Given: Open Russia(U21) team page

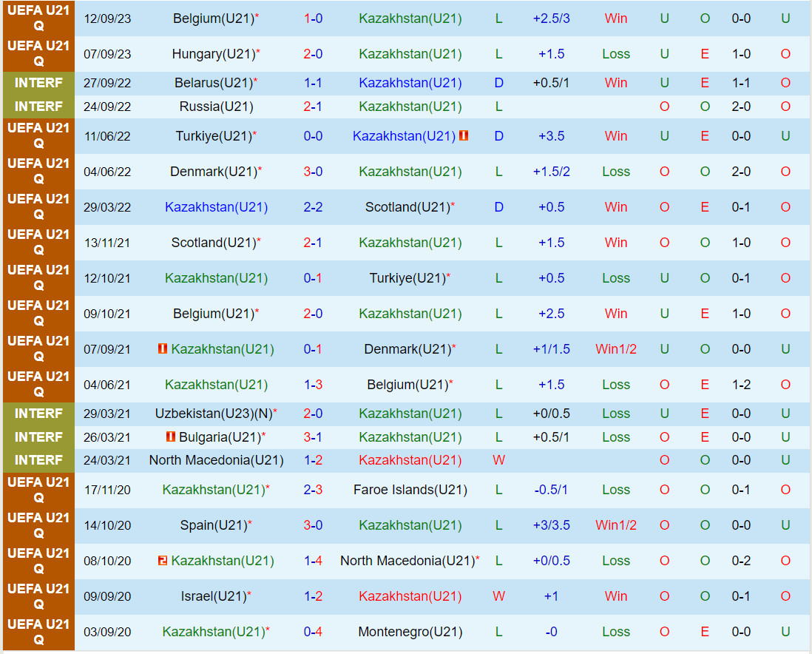Looking at the screenshot, I should [216, 107].
